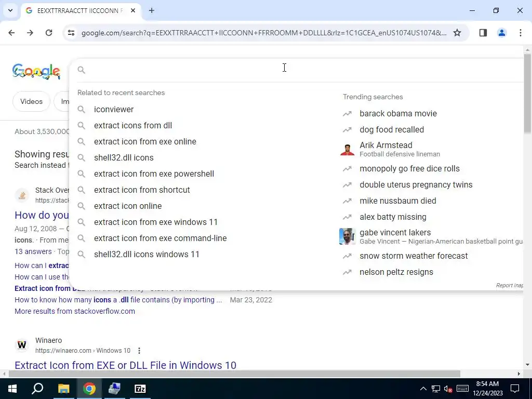Open File Explorer from taskbar
This screenshot has width=532, height=399.
(x=63, y=389)
